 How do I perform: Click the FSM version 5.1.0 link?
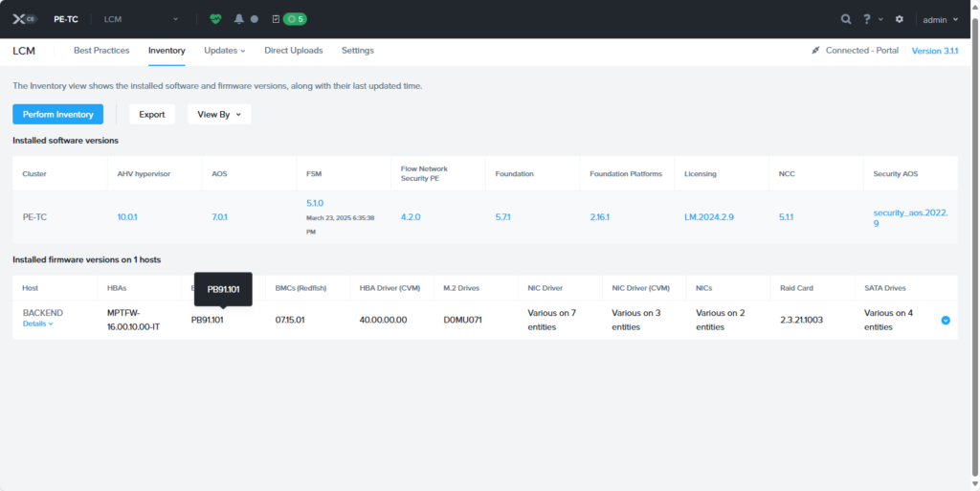[x=315, y=203]
